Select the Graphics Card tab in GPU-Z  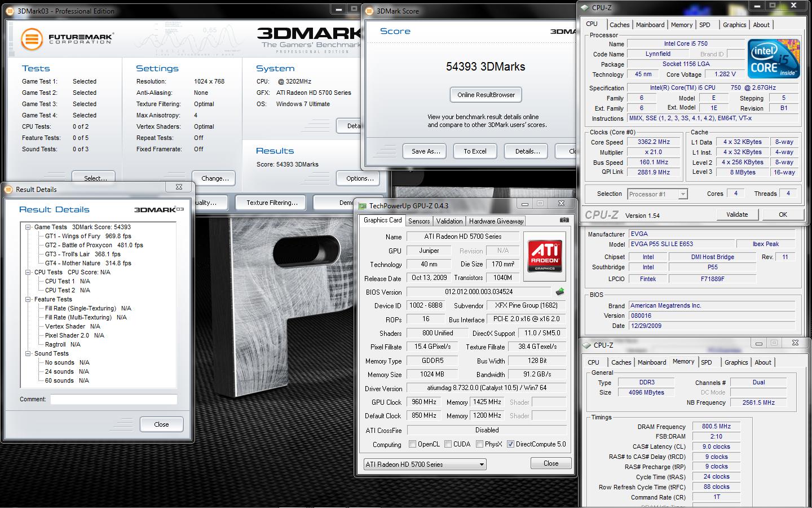tap(382, 221)
